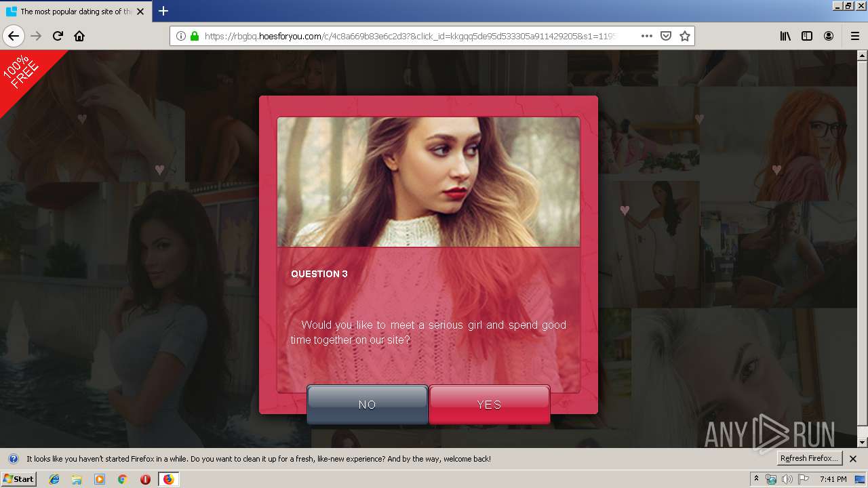Open the Firefox home page
This screenshot has height=488, width=868.
pyautogui.click(x=79, y=36)
